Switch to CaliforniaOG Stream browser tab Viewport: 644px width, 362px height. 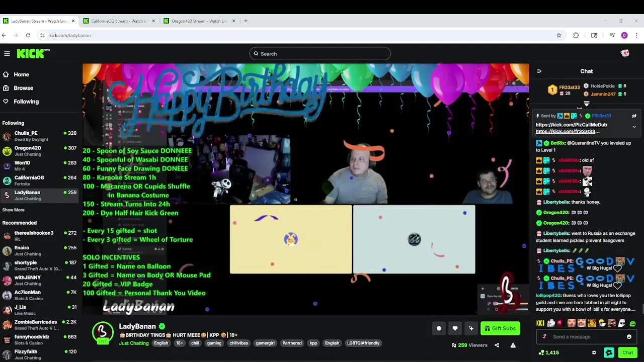(x=120, y=21)
